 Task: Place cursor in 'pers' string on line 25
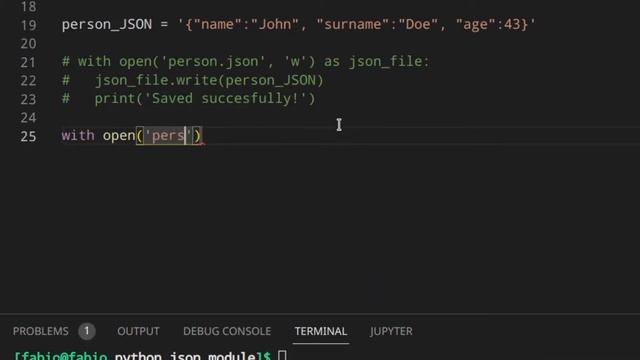pyautogui.click(x=168, y=136)
